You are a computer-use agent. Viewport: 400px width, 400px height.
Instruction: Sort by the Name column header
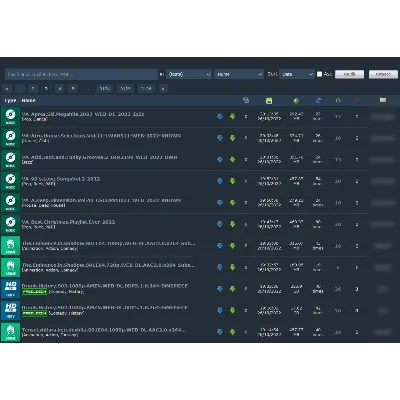(29, 100)
